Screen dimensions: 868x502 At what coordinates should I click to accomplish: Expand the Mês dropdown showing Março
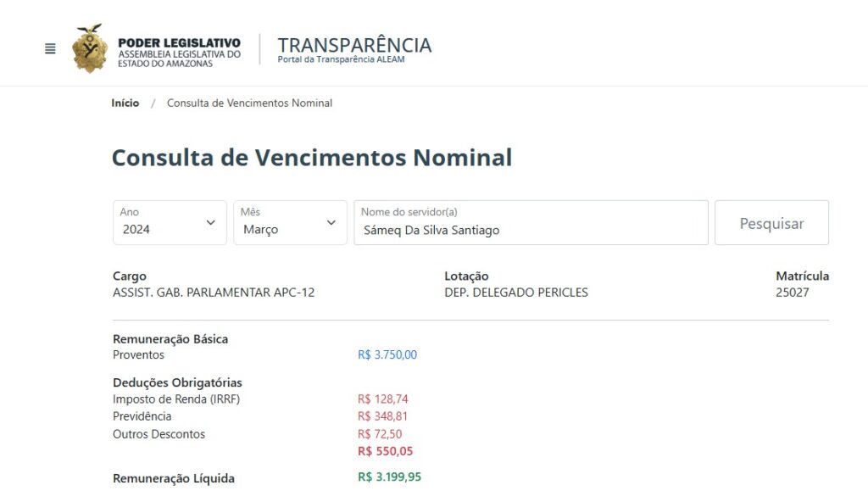290,222
